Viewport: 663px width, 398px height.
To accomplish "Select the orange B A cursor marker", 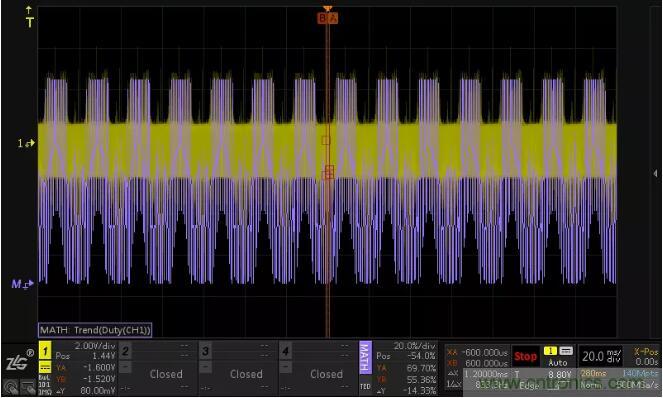I will pos(328,18).
